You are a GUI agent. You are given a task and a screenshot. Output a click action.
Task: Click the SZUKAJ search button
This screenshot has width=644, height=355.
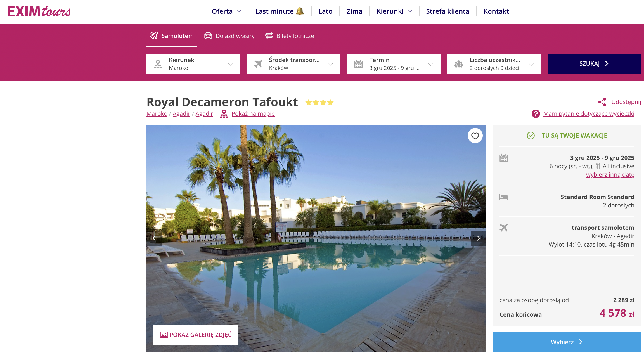[594, 64]
